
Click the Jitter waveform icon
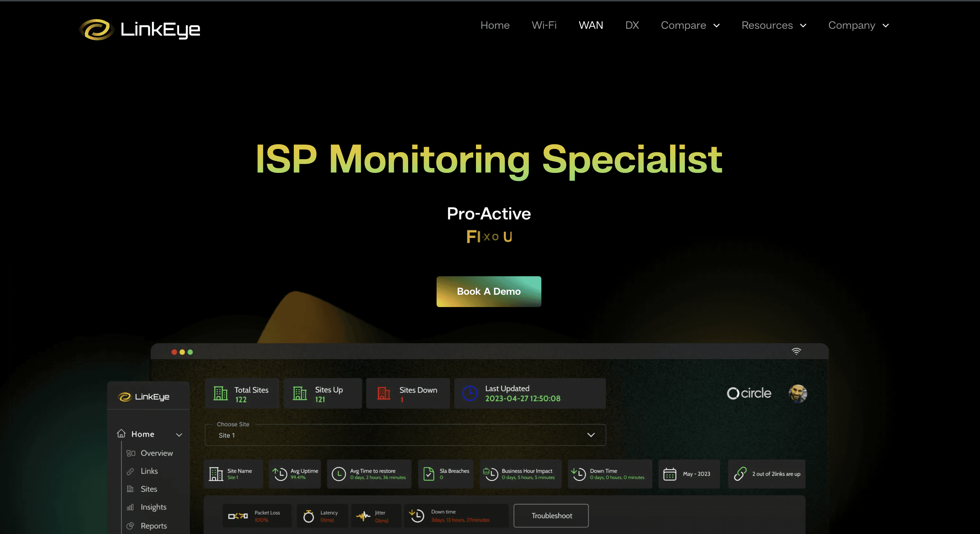click(363, 516)
